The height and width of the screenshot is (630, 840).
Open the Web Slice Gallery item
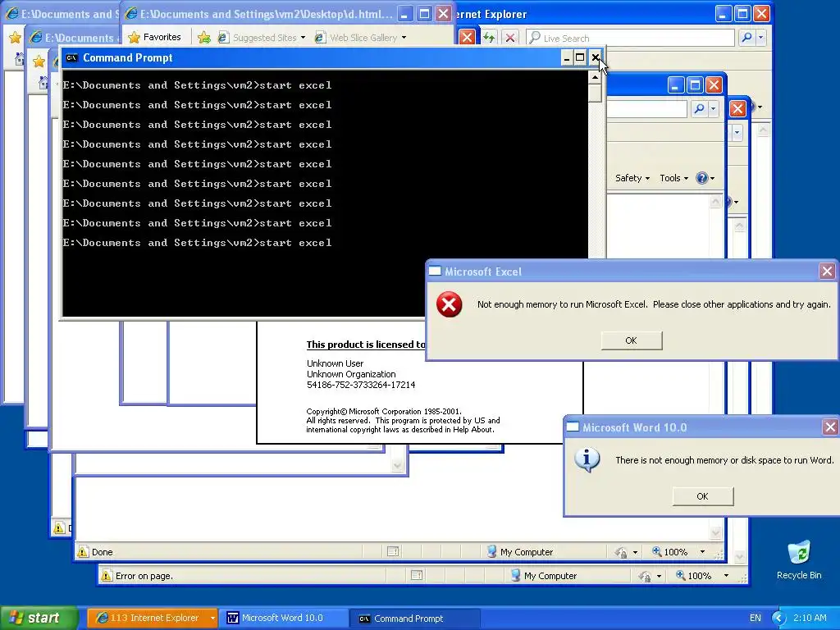pyautogui.click(x=360, y=38)
